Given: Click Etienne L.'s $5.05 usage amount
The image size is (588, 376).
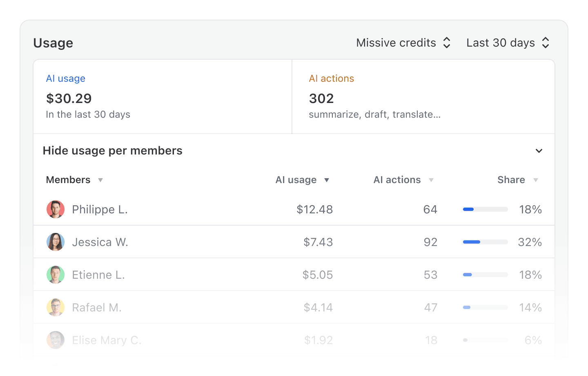Looking at the screenshot, I should [x=318, y=275].
